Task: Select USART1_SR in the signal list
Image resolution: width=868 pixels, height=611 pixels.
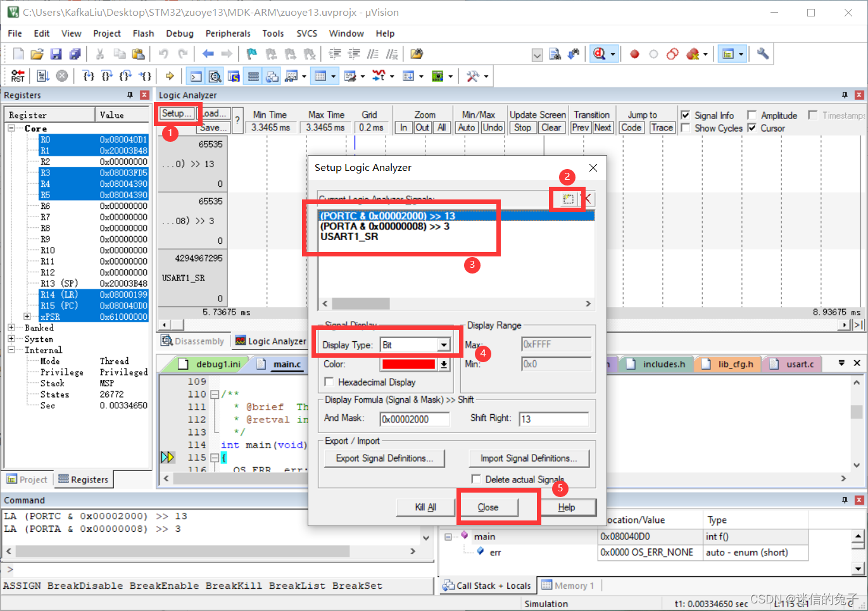Action: click(x=349, y=236)
